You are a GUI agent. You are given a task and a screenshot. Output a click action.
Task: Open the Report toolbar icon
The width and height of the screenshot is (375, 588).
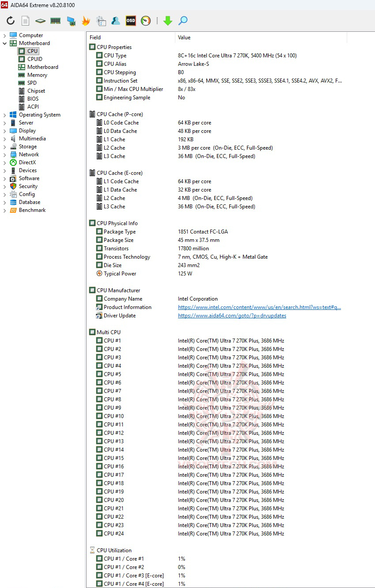26,21
